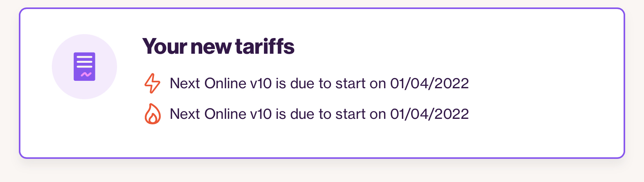Click the word "tariffs" in the heading
Viewport: 644px width, 182px height.
pos(265,46)
